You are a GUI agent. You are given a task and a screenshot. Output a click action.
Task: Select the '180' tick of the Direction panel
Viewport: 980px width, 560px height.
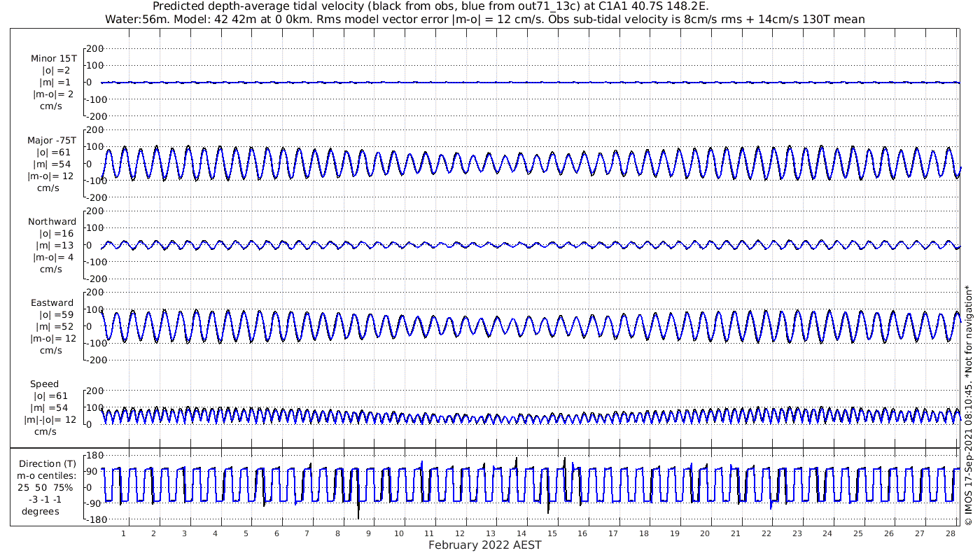click(97, 456)
